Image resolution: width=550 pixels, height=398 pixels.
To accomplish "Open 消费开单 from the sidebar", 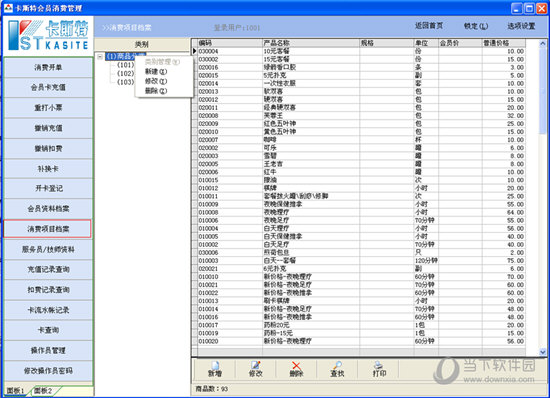I will tap(48, 67).
